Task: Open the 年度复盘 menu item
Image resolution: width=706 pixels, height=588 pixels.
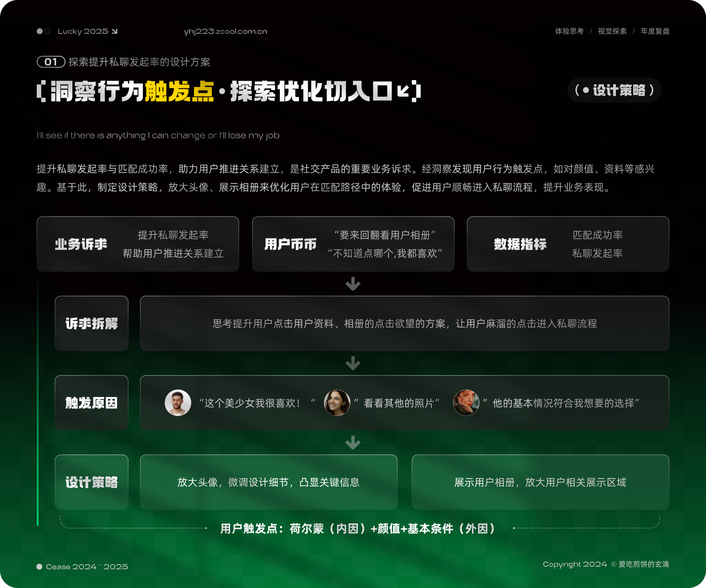Action: pyautogui.click(x=655, y=31)
